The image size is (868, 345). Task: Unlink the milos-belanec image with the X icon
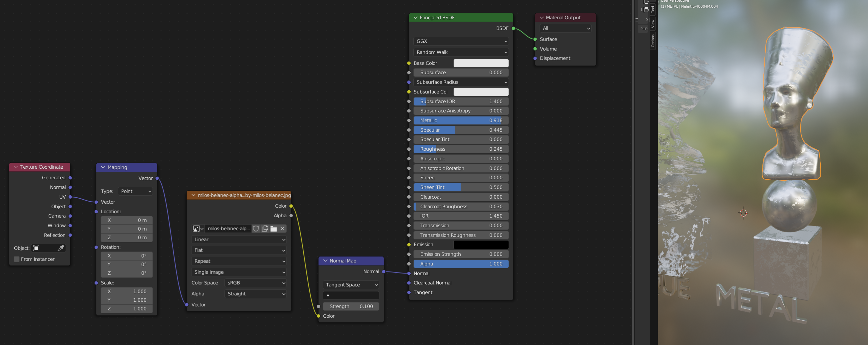click(282, 229)
